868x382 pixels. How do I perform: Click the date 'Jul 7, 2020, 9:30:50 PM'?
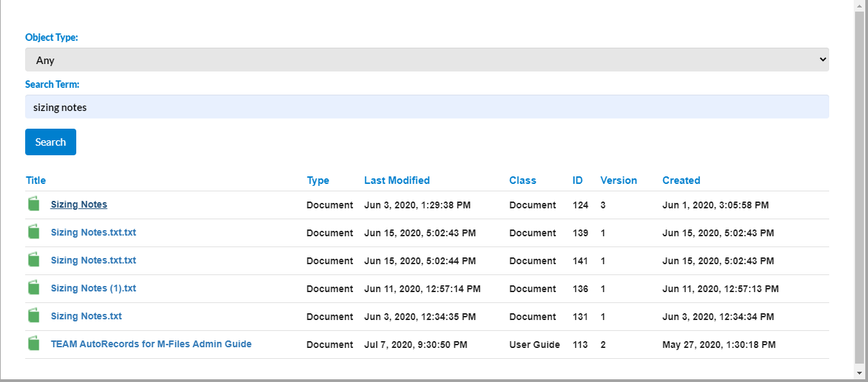pyautogui.click(x=416, y=345)
